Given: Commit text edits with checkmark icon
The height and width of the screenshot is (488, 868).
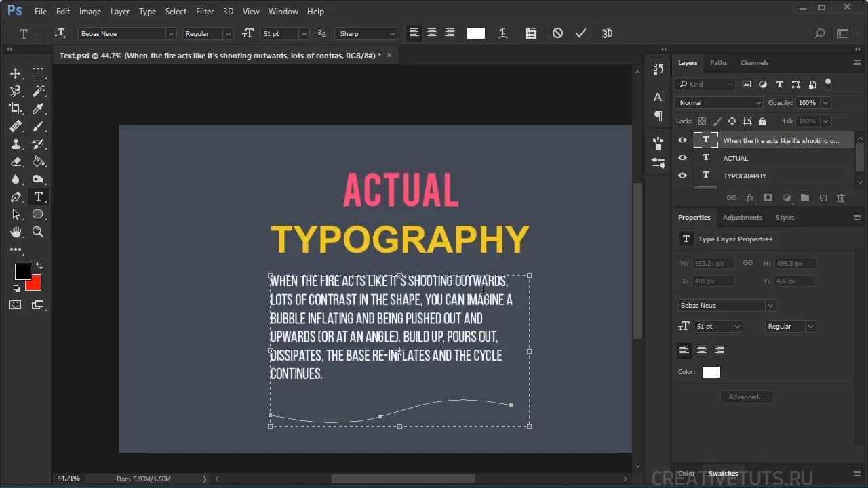Looking at the screenshot, I should 580,33.
